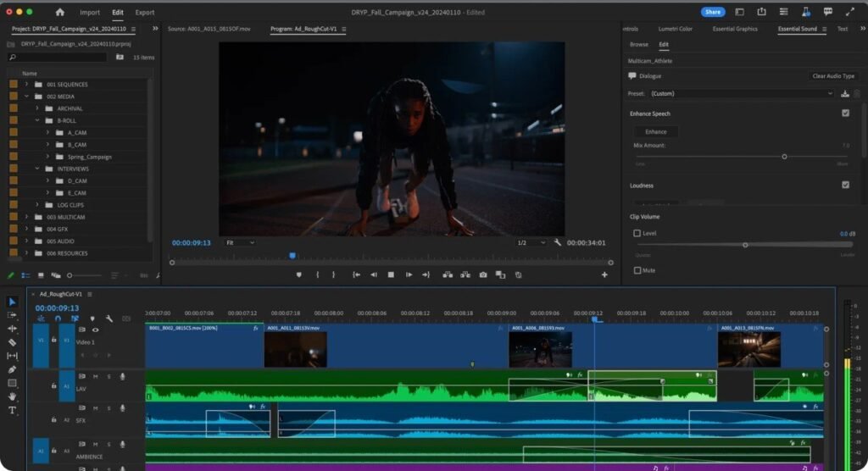Click the Lift button
The width and height of the screenshot is (868, 471).
point(448,274)
